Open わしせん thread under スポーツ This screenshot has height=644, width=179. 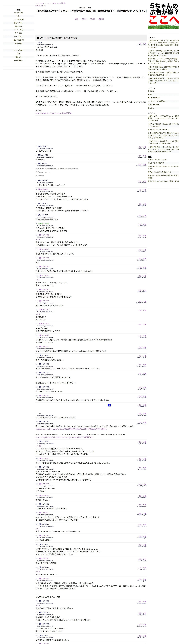pos(151,108)
